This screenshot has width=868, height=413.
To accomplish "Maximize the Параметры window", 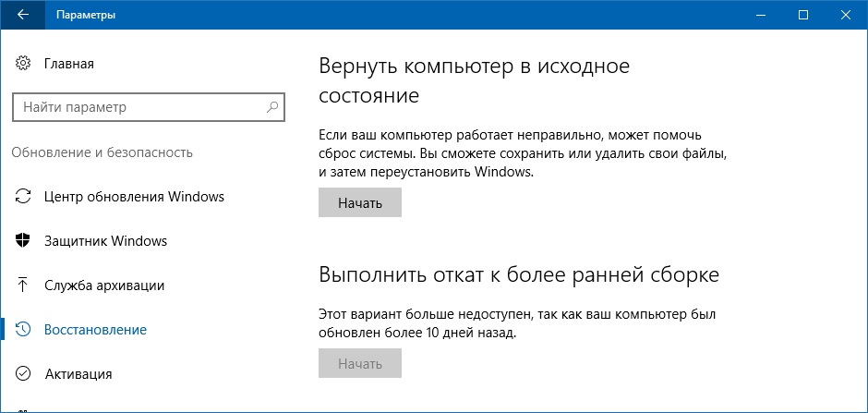I will click(803, 15).
